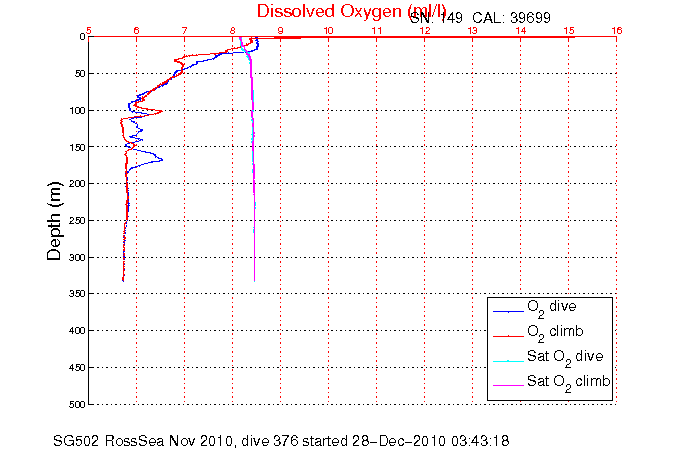Click x-axis tick label 16
The width and height of the screenshot is (681, 454).
[617, 30]
